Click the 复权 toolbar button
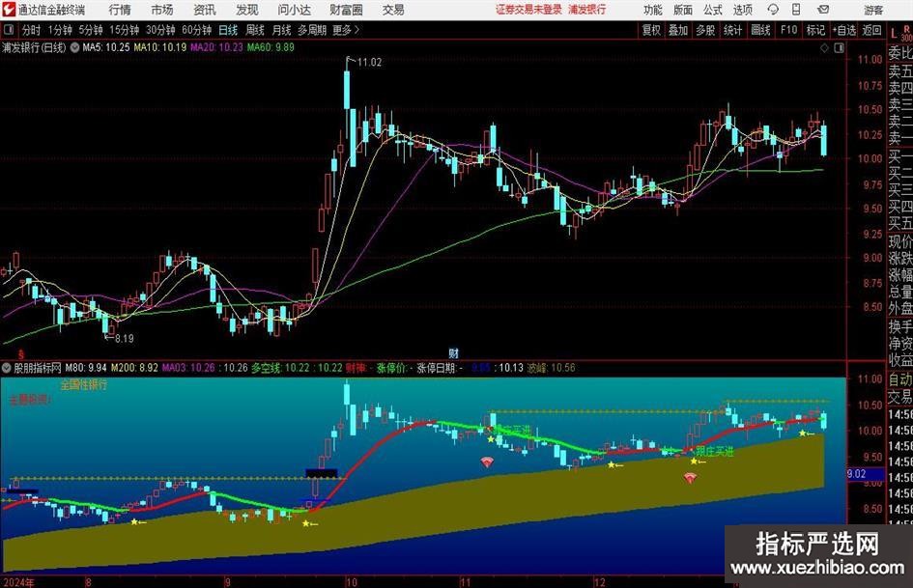Image resolution: width=913 pixels, height=588 pixels. coord(651,30)
